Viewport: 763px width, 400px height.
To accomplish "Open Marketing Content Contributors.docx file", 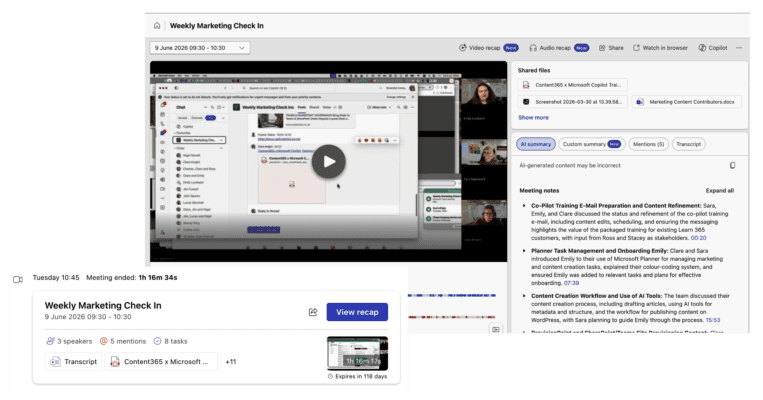I will [687, 102].
